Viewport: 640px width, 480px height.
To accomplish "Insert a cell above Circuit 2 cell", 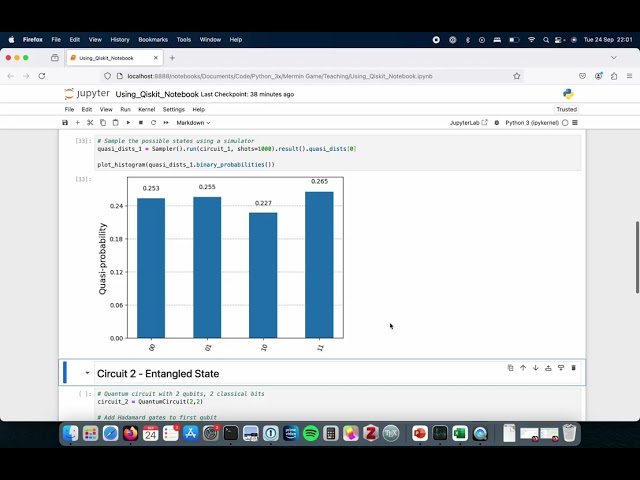I will (x=548, y=368).
